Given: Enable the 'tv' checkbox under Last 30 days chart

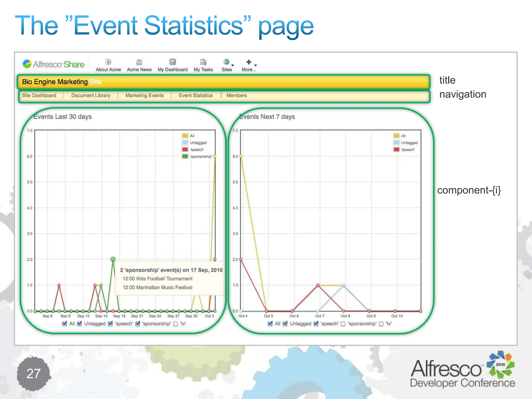Looking at the screenshot, I should 176,324.
